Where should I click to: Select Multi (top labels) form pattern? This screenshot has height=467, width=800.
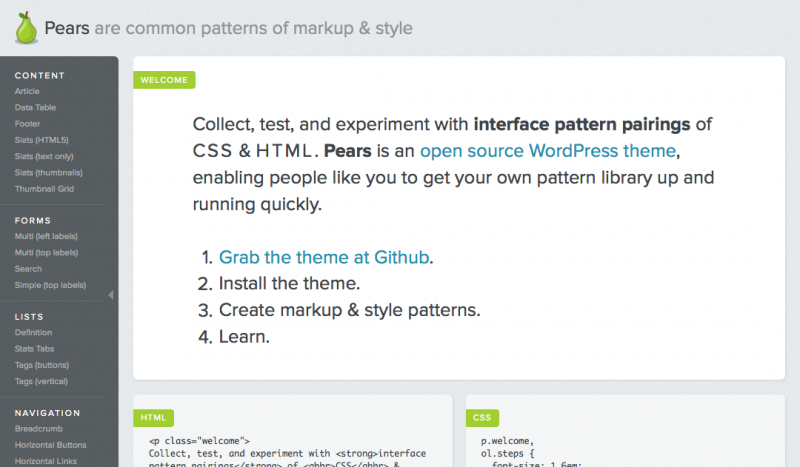[46, 252]
